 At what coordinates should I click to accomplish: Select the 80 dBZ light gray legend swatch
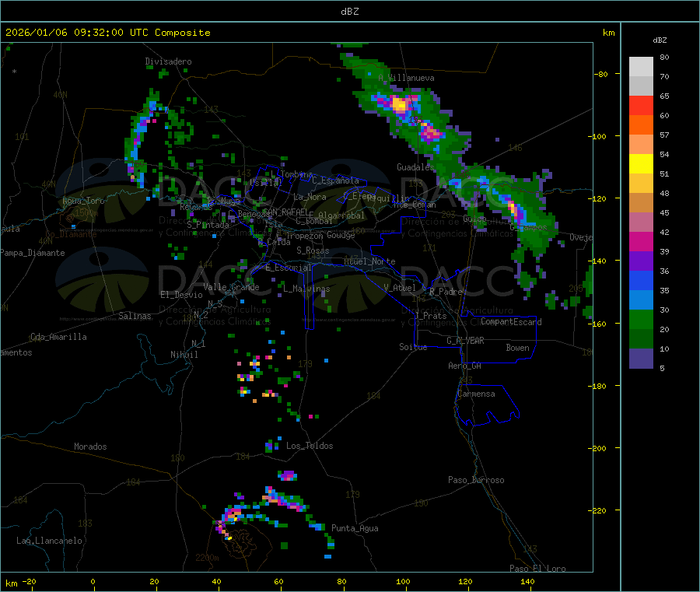click(641, 67)
